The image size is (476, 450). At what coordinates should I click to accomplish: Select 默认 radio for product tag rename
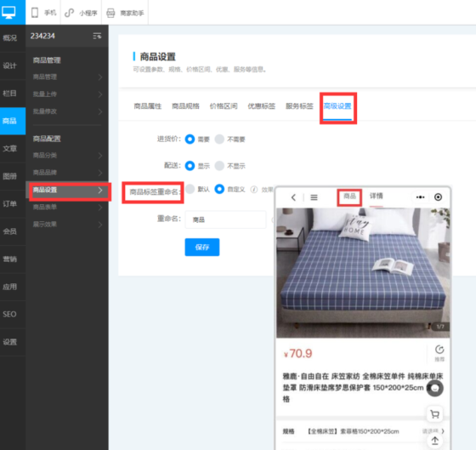190,189
